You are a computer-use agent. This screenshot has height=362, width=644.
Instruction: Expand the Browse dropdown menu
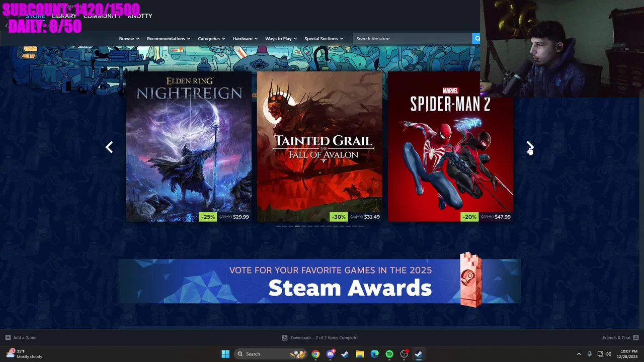point(128,38)
